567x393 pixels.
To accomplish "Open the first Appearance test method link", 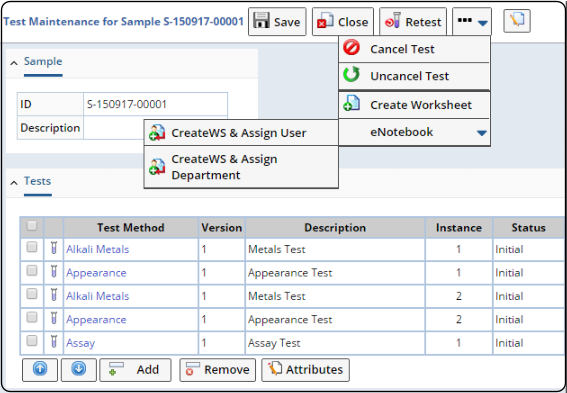I will 96,273.
